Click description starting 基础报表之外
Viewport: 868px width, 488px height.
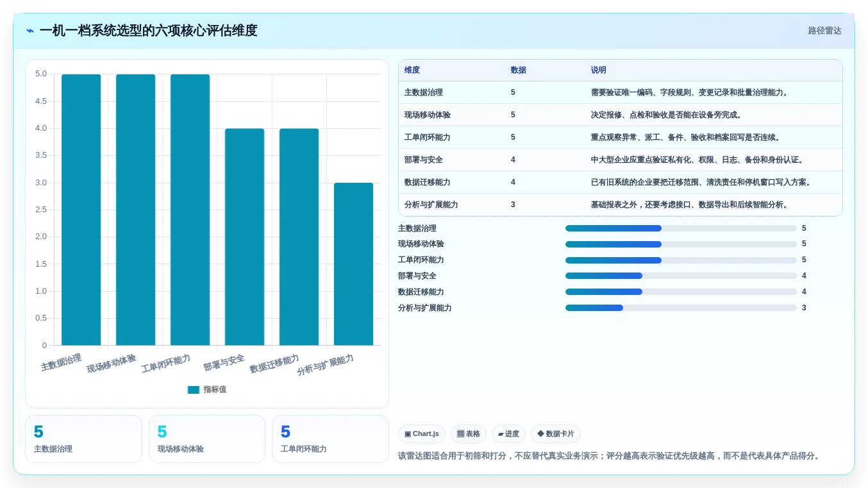(691, 205)
